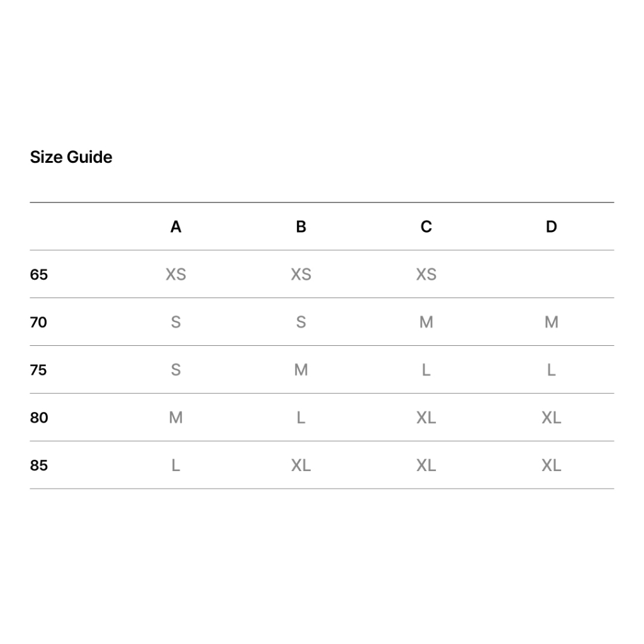Select the 75 row label
Viewport: 644px width, 644px height.
pyautogui.click(x=38, y=370)
